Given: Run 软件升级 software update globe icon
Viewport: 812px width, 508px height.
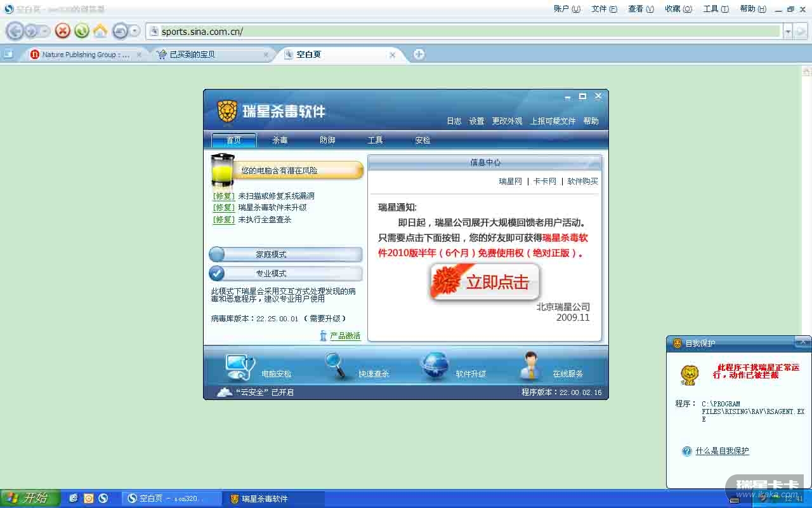Looking at the screenshot, I should coord(435,366).
